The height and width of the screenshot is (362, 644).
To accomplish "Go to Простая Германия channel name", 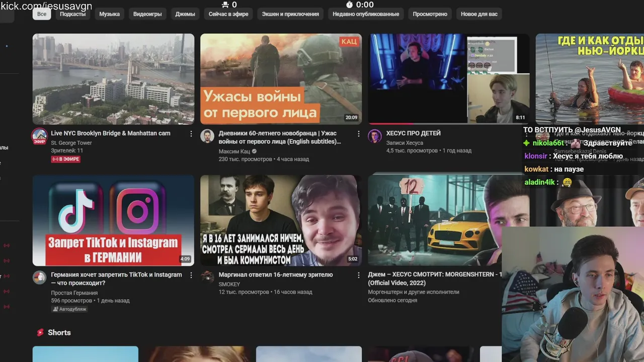I will pos(74,293).
